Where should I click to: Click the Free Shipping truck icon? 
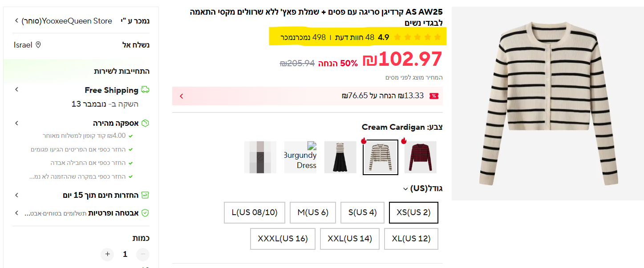[x=145, y=90]
